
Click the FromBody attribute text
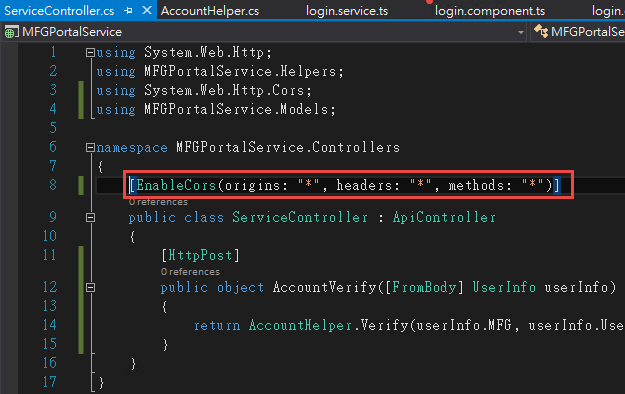click(424, 287)
